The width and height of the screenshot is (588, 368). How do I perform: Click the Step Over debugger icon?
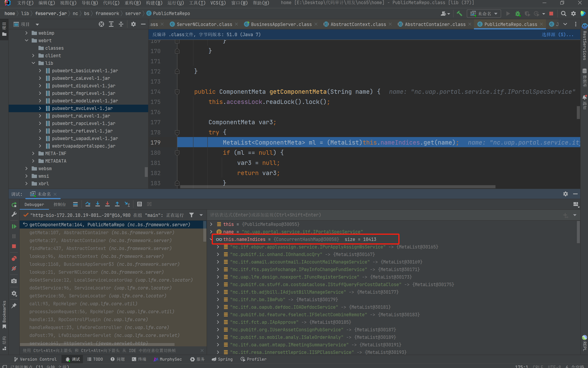point(88,204)
